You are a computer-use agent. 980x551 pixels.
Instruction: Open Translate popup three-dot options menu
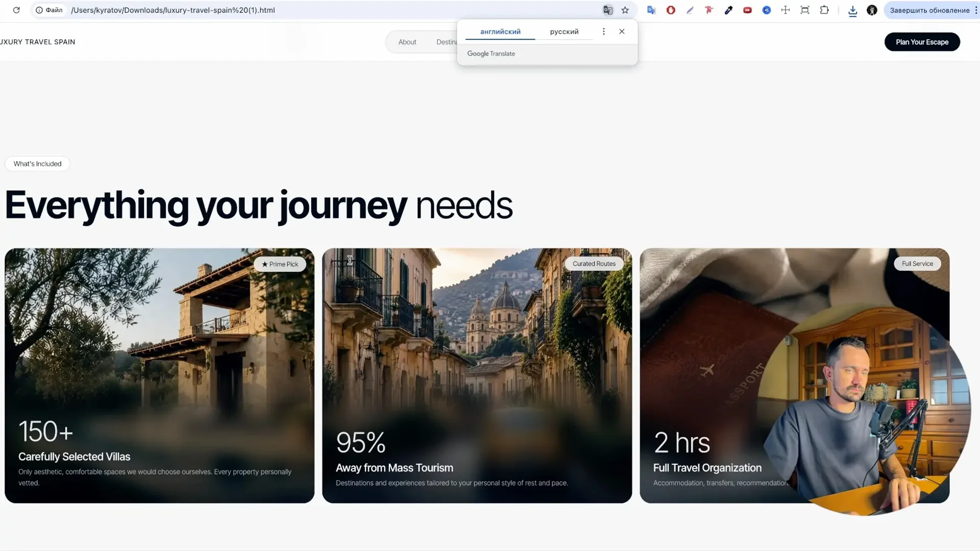coord(603,32)
